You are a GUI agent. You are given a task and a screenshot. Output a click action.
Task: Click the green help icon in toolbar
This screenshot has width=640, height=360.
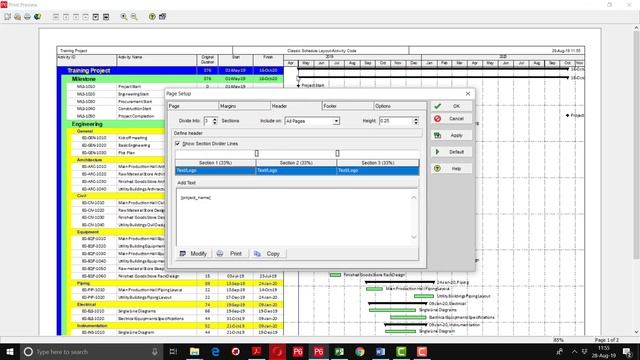[152, 17]
